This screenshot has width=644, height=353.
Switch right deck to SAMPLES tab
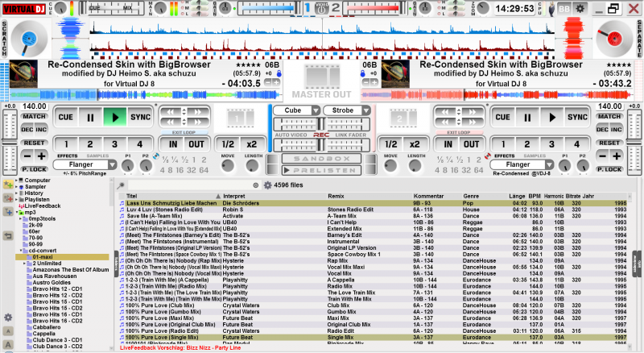pyautogui.click(x=535, y=156)
